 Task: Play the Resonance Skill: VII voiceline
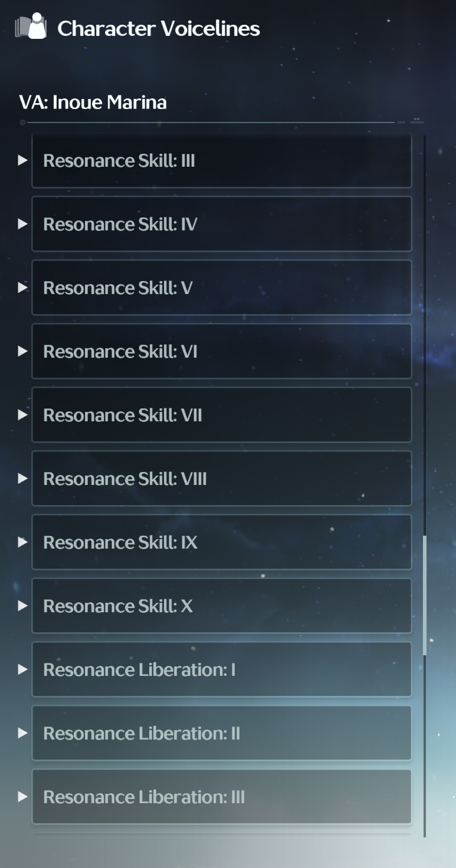pyautogui.click(x=23, y=415)
